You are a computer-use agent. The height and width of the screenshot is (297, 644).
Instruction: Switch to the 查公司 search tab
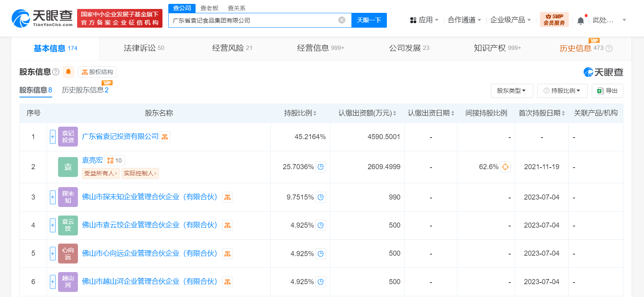coord(182,8)
